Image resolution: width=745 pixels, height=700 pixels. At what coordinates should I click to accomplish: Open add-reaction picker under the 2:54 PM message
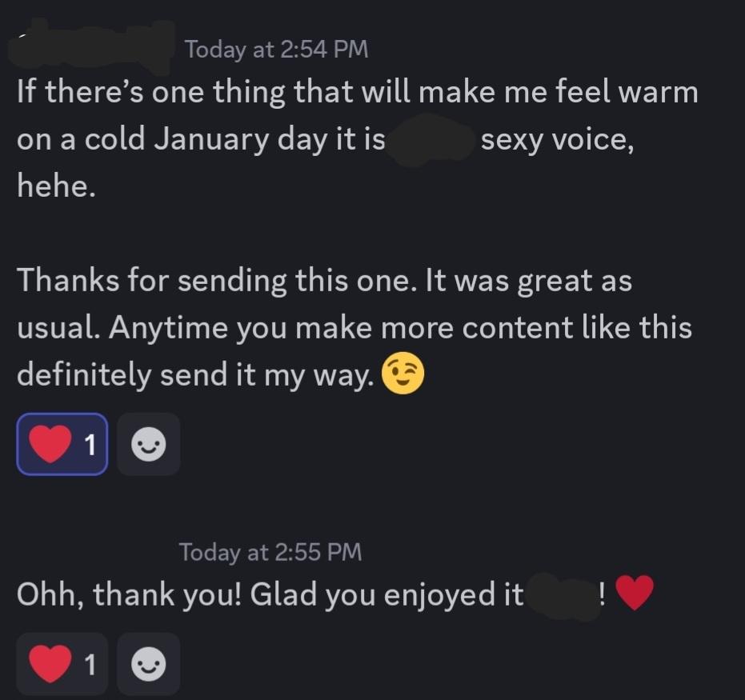click(148, 445)
